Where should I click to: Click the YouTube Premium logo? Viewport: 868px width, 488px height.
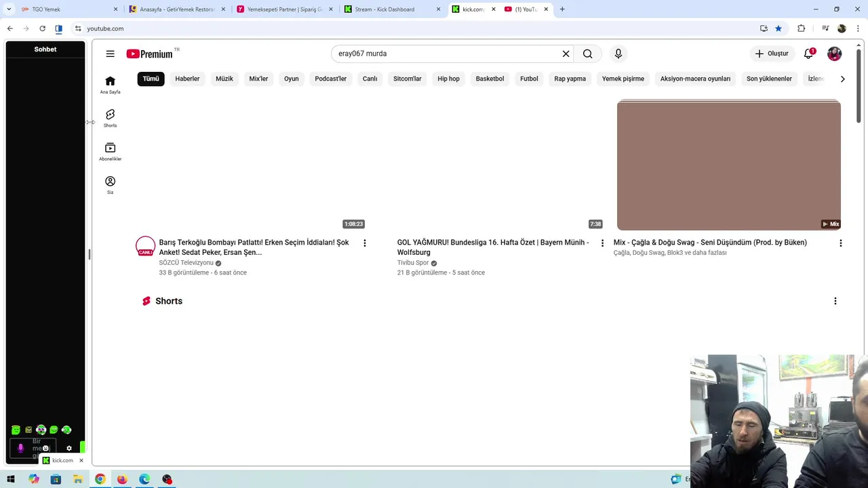pyautogui.click(x=150, y=54)
